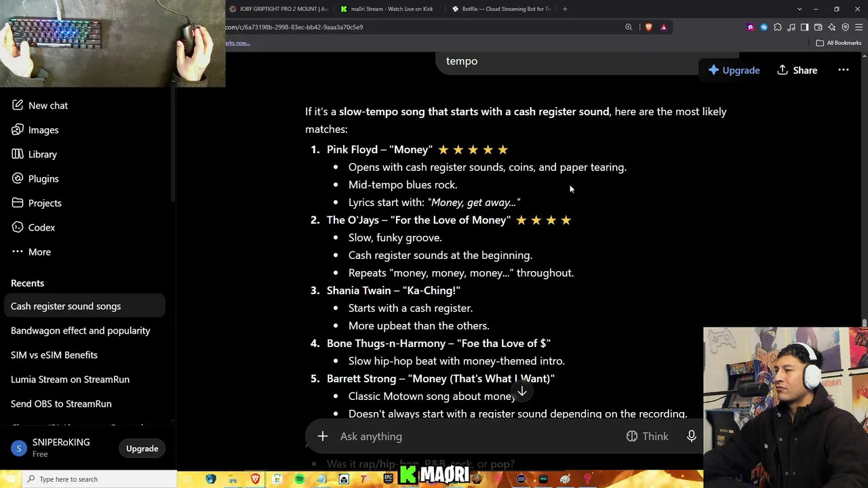The width and height of the screenshot is (868, 488).
Task: Click the text "Starts with a cash register."
Action: pos(411,308)
